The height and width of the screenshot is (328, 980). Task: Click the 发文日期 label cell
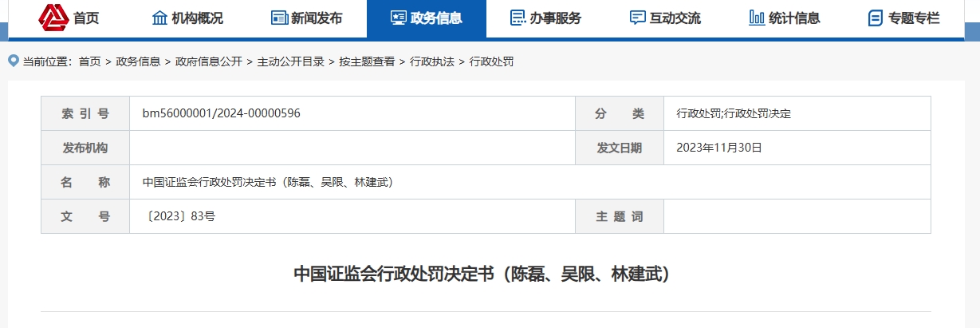[620, 148]
